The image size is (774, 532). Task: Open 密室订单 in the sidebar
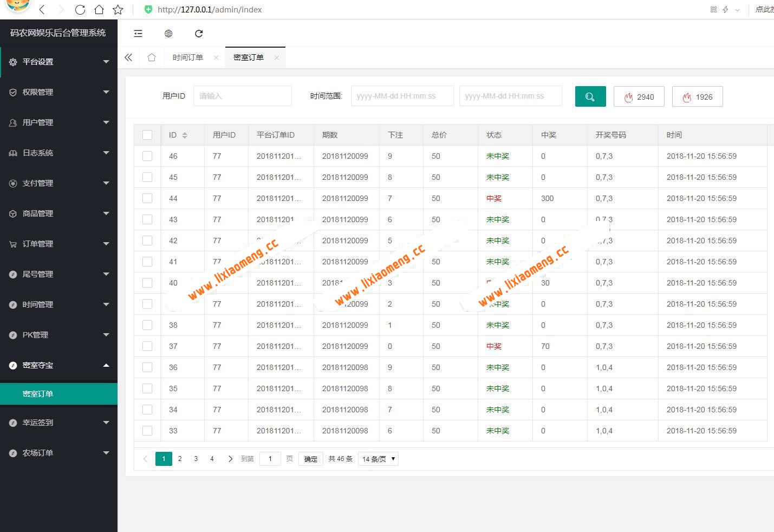(38, 394)
